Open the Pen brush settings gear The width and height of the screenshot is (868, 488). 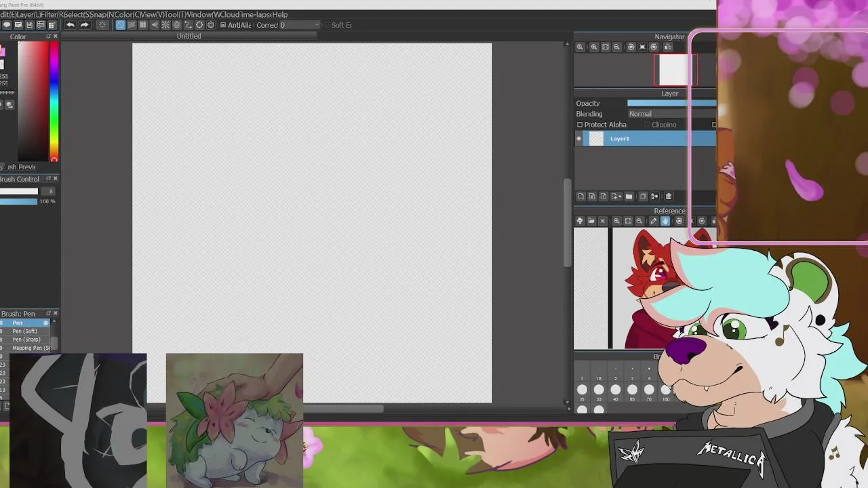46,323
